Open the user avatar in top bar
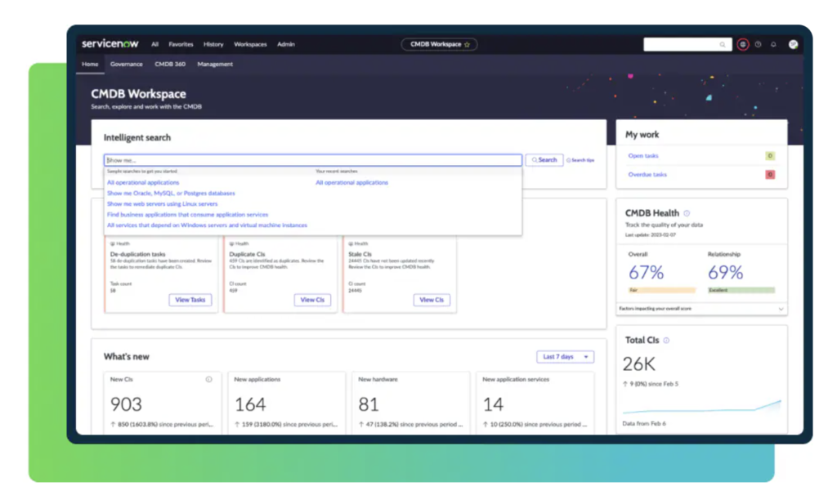 793,44
